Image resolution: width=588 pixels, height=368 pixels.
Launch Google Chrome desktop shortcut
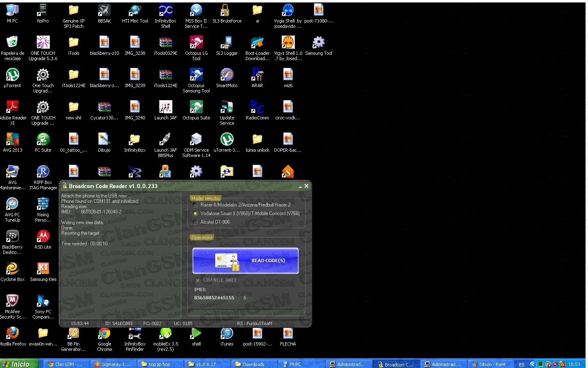click(104, 339)
